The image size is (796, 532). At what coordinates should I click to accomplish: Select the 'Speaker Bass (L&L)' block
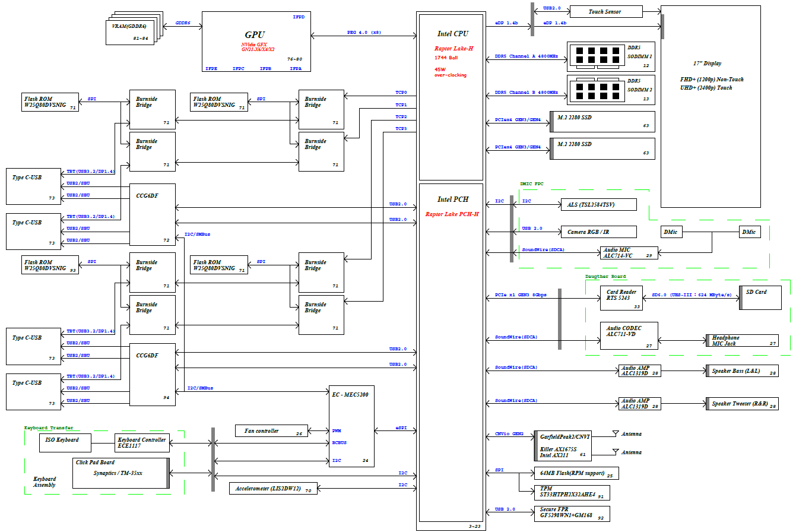[x=741, y=371]
